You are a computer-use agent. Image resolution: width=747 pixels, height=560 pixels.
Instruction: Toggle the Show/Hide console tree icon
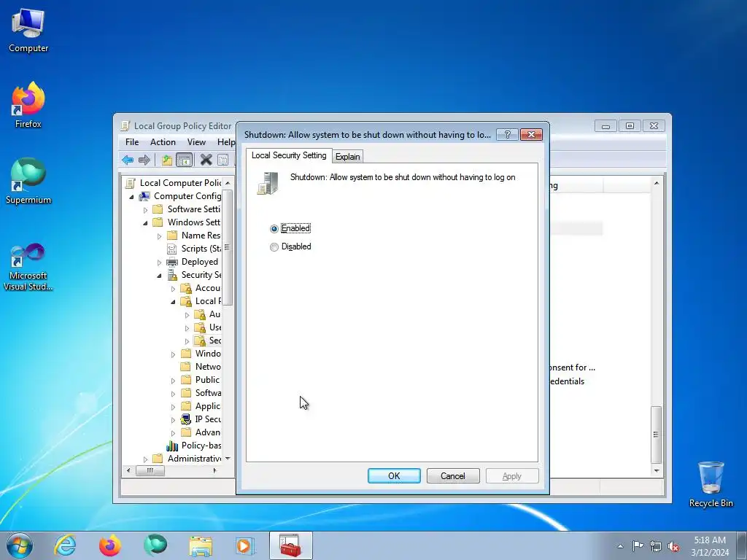(184, 160)
